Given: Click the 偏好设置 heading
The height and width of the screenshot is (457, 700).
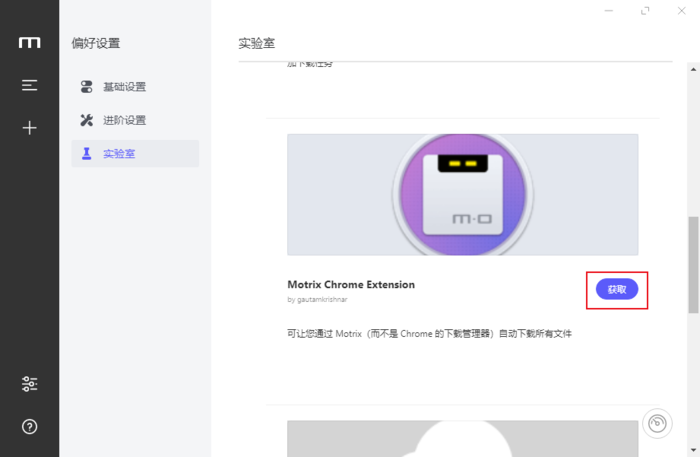Looking at the screenshot, I should 96,44.
